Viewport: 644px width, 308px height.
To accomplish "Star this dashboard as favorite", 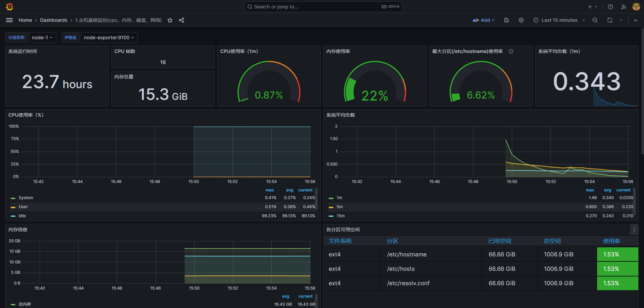I will point(170,20).
